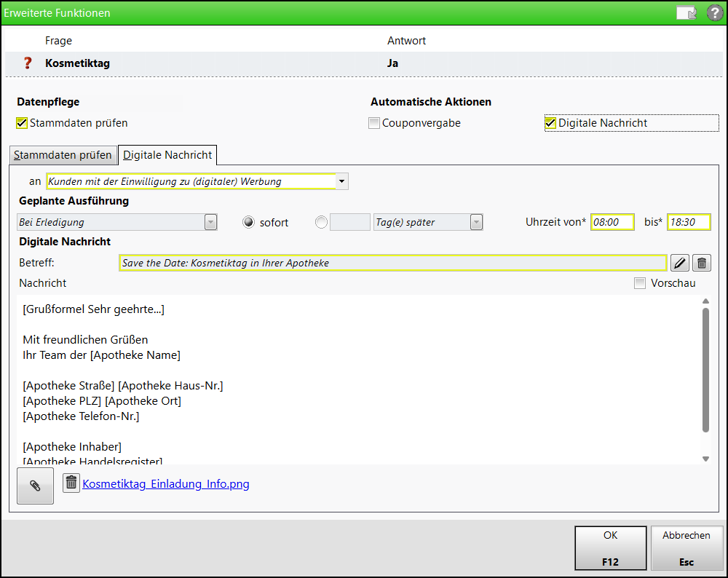Open the Kosmetiktag_Einladung_Info.png attachment link
The height and width of the screenshot is (578, 728).
coord(166,483)
